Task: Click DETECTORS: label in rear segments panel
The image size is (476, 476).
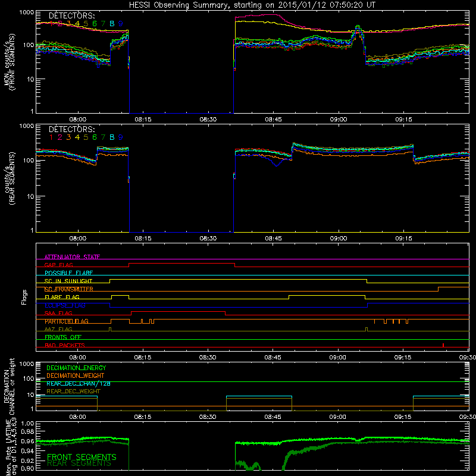Action: point(71,129)
